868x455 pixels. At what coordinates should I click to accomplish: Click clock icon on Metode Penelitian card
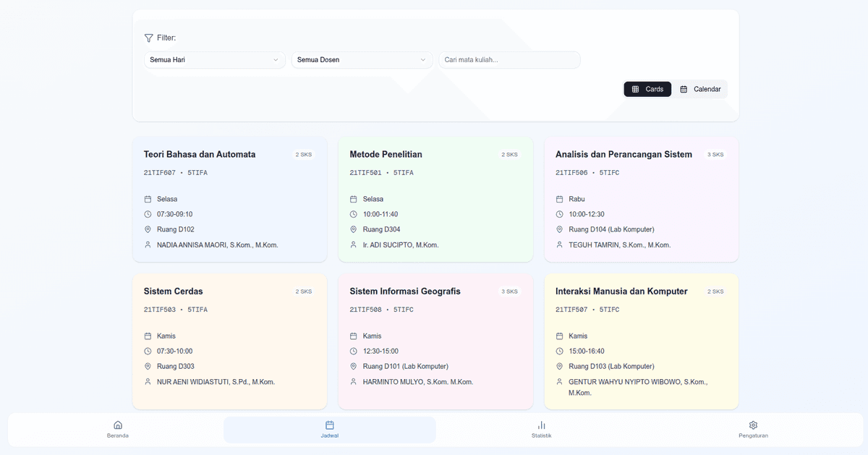(x=354, y=214)
